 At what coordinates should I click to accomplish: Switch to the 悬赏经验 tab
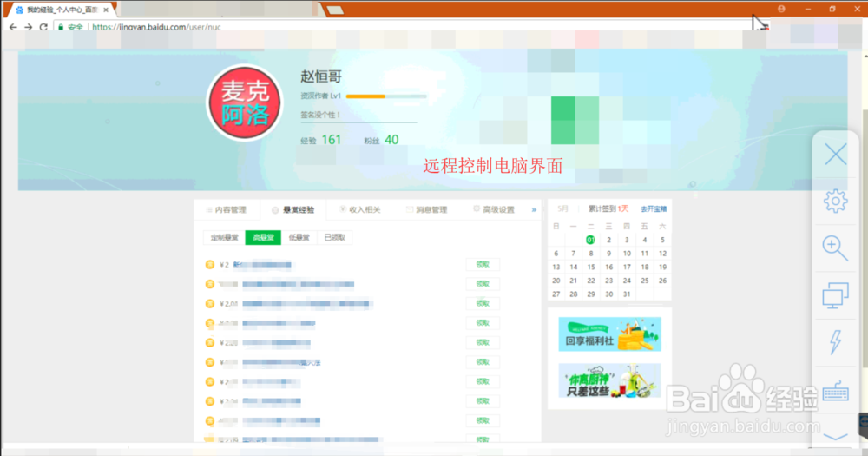293,210
